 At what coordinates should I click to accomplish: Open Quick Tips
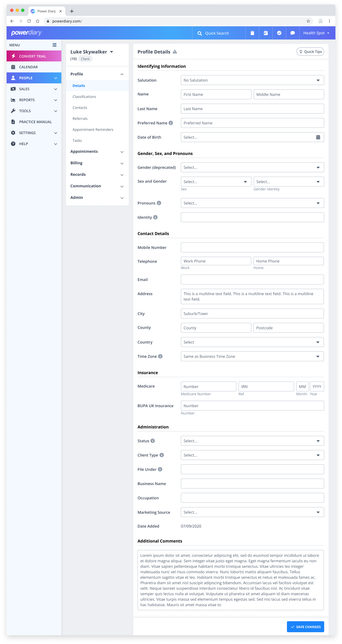coord(310,52)
